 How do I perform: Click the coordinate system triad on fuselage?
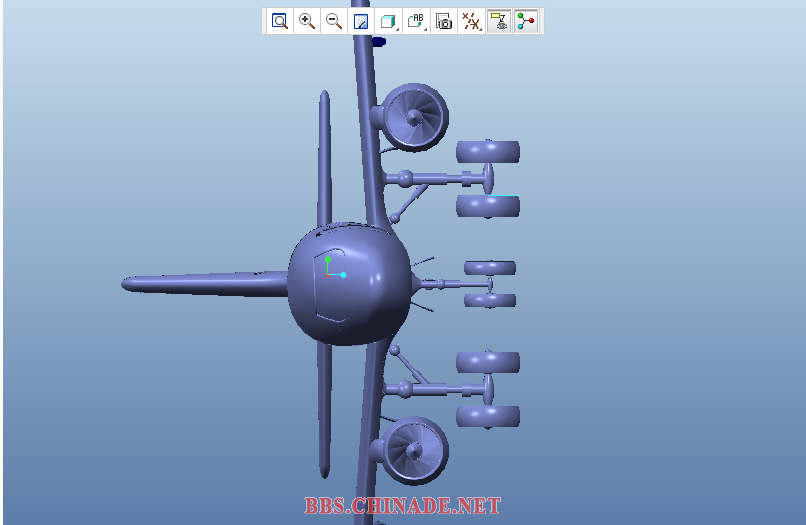tap(335, 267)
